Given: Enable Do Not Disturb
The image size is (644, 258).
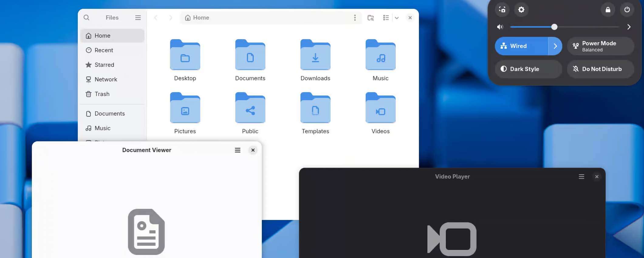Looking at the screenshot, I should (600, 69).
